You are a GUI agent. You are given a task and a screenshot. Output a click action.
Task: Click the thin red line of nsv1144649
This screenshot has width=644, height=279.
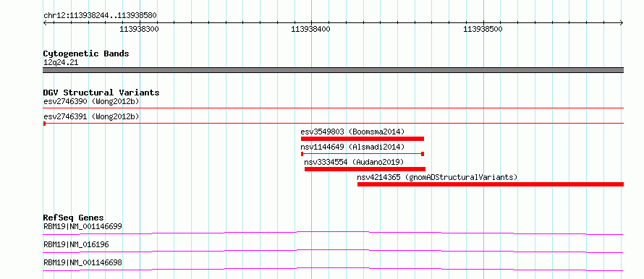[363, 154]
